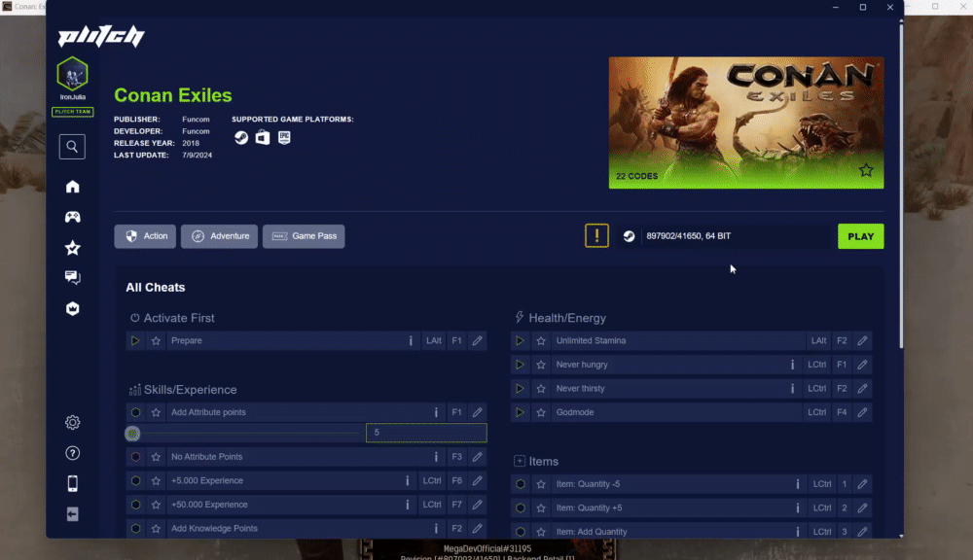The height and width of the screenshot is (560, 973).
Task: Click the F1 hotkey for Prepare
Action: point(456,340)
